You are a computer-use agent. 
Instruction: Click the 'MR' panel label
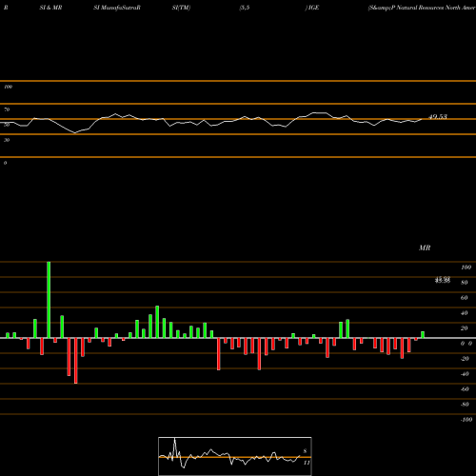(x=425, y=248)
